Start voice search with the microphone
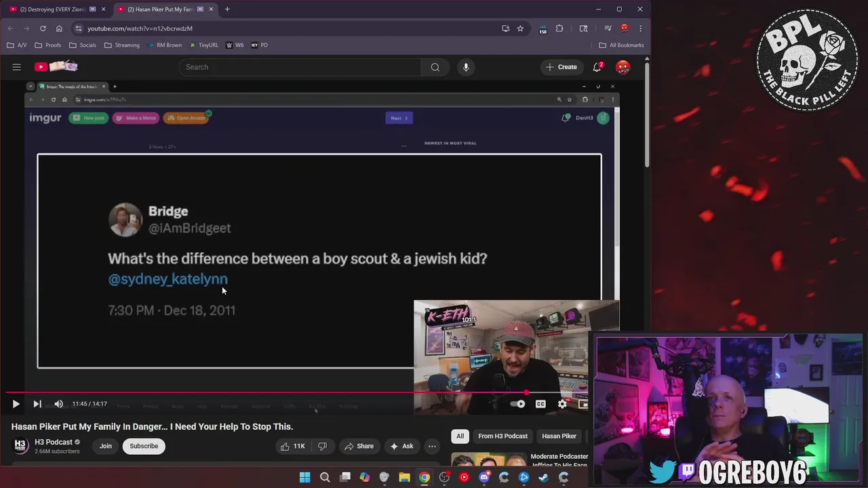 pos(466,67)
